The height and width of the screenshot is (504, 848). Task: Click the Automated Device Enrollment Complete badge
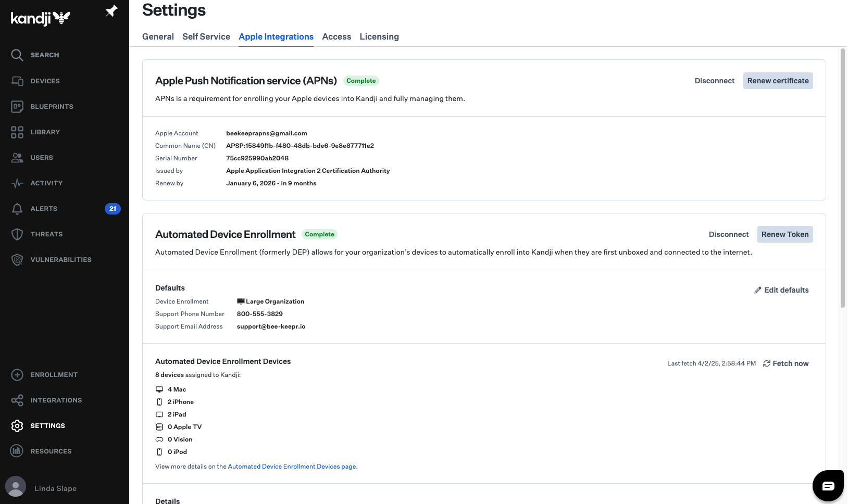pos(319,234)
